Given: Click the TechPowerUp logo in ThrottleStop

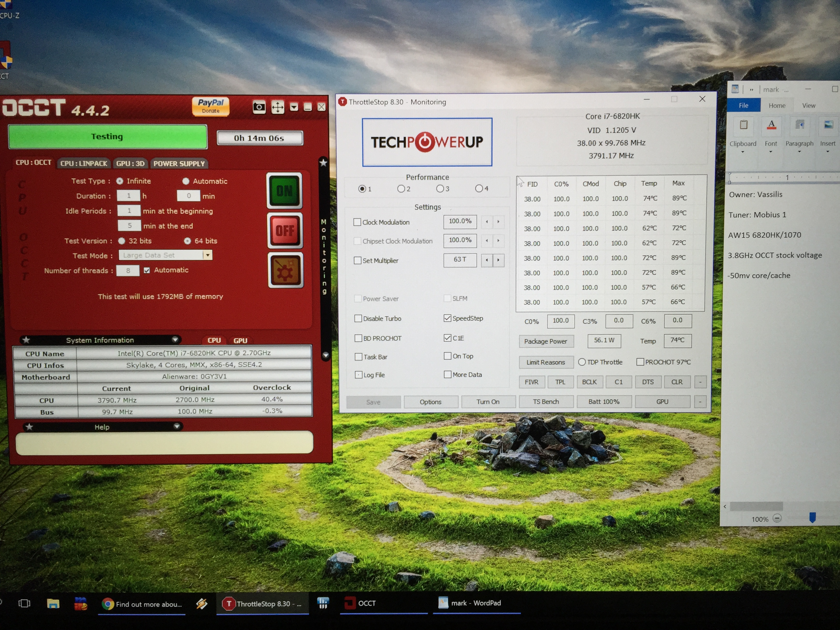Looking at the screenshot, I should point(427,142).
